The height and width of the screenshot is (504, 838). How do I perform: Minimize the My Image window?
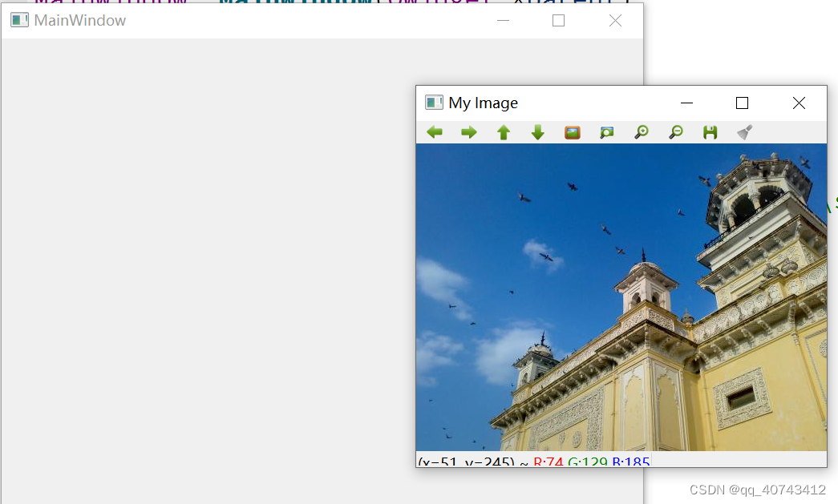[x=686, y=103]
